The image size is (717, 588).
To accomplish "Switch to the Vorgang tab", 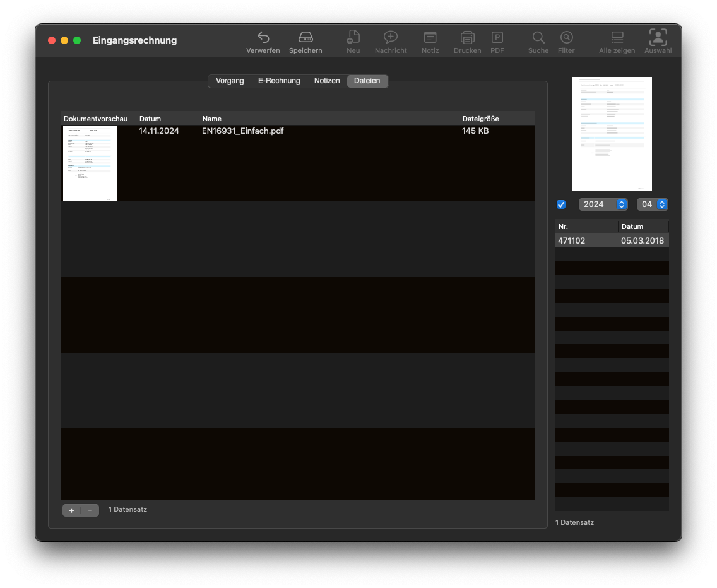I will (x=230, y=81).
